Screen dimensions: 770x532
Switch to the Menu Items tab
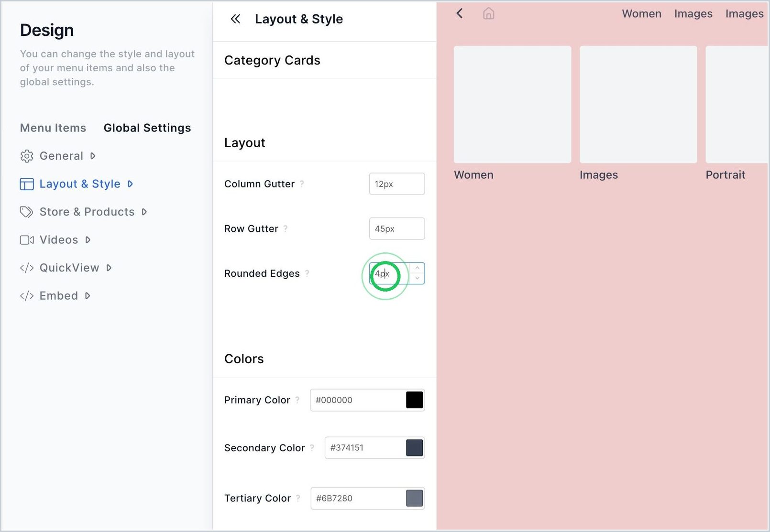pyautogui.click(x=53, y=128)
